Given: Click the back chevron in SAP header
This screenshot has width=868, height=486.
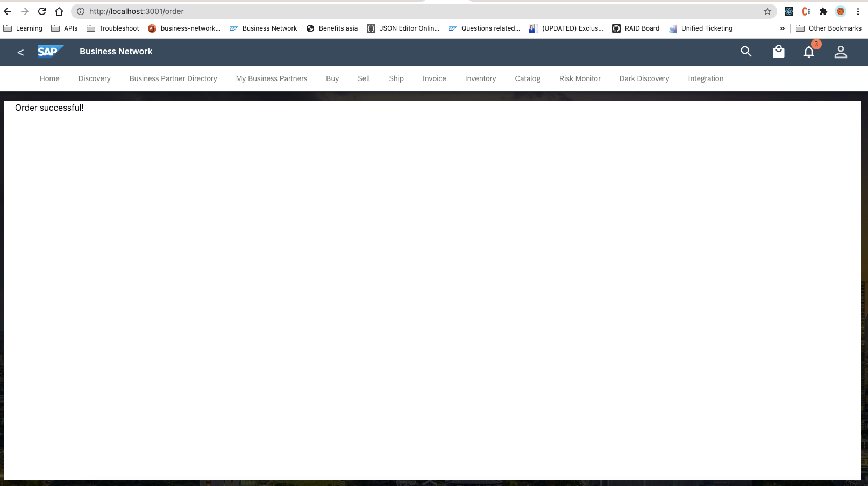Looking at the screenshot, I should (20, 52).
